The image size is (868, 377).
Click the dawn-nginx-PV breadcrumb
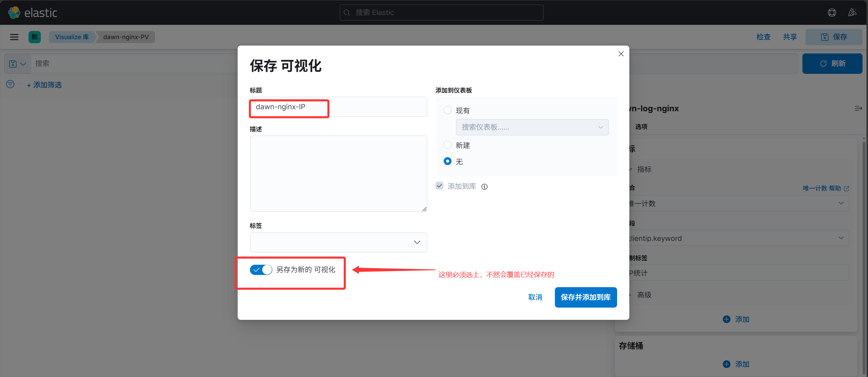coord(126,37)
